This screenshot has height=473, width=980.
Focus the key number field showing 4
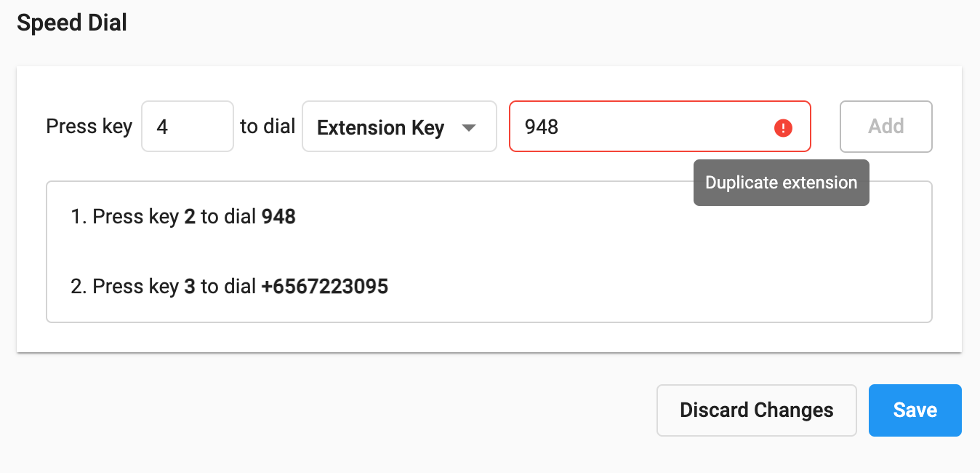click(188, 127)
